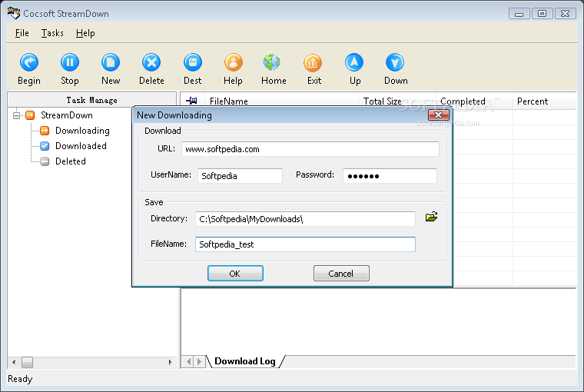584x392 pixels.
Task: Click the log tab scroll-left arrow
Action: [x=189, y=361]
